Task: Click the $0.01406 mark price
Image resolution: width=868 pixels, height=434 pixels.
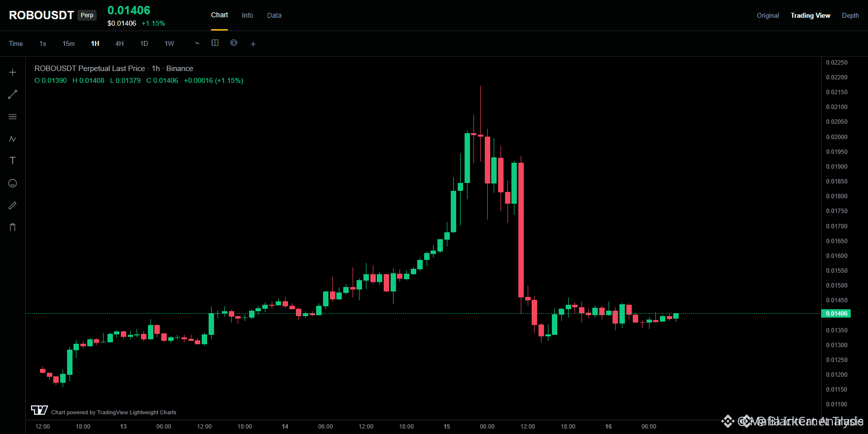Action: tap(122, 23)
